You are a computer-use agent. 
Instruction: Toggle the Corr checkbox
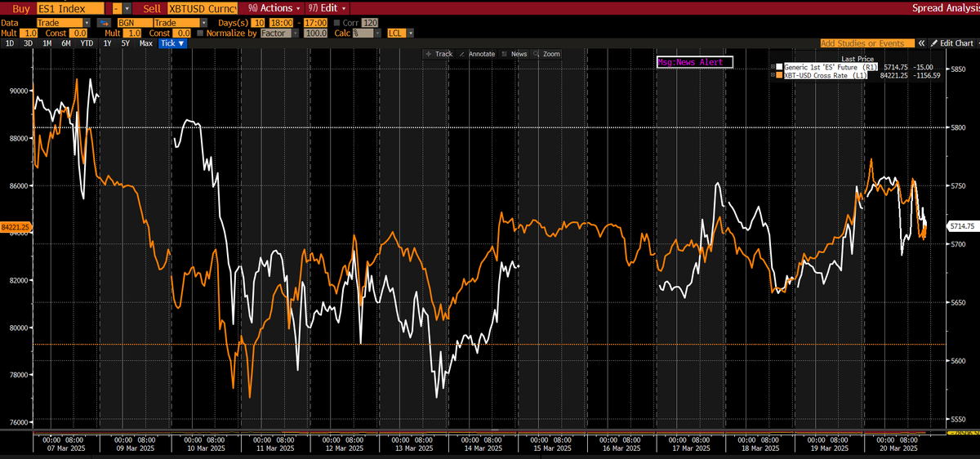[336, 23]
